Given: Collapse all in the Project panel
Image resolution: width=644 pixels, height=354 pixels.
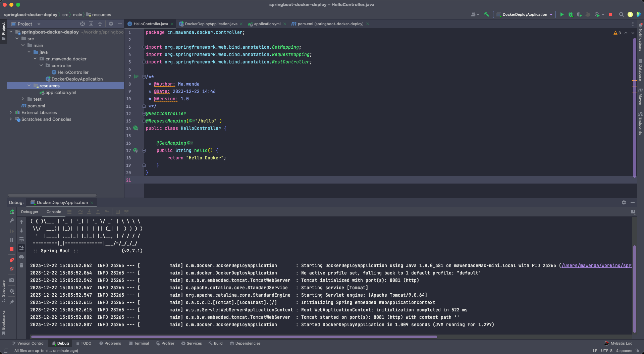Looking at the screenshot, I should click(100, 24).
